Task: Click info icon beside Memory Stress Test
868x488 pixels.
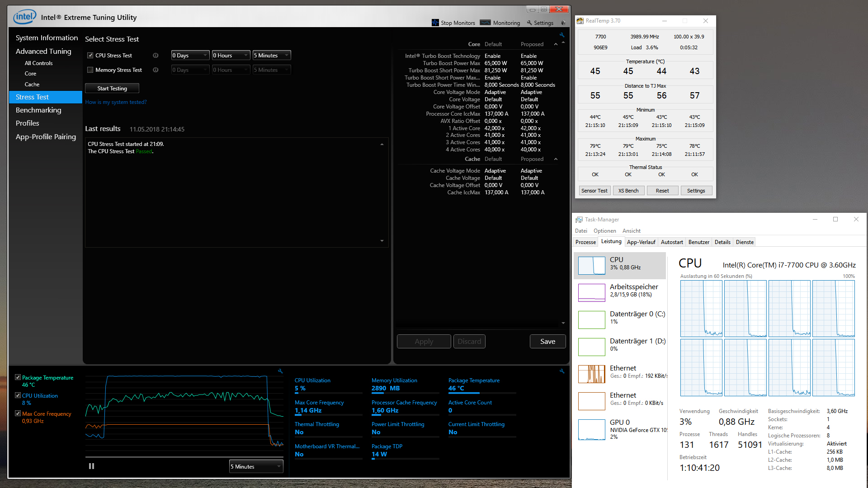Action: click(x=156, y=70)
